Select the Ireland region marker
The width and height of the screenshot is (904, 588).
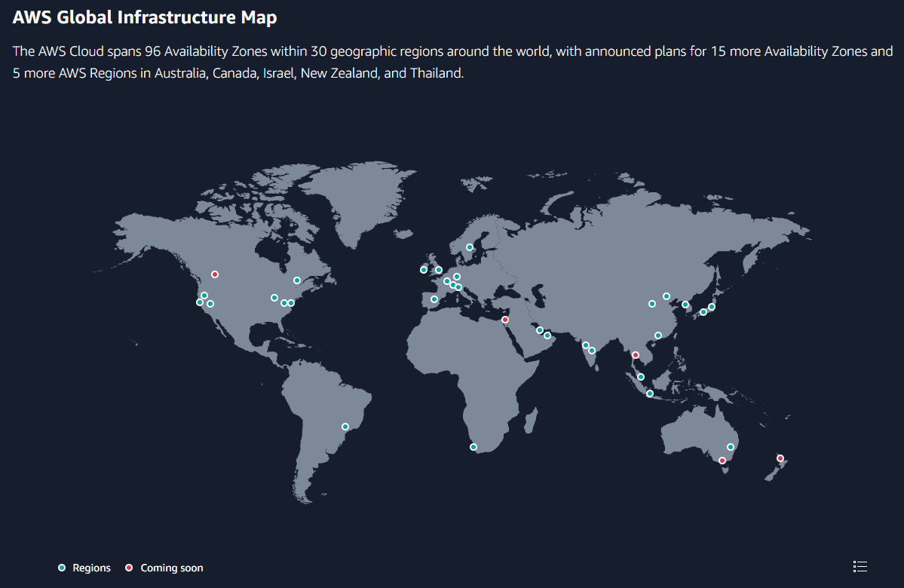point(424,270)
